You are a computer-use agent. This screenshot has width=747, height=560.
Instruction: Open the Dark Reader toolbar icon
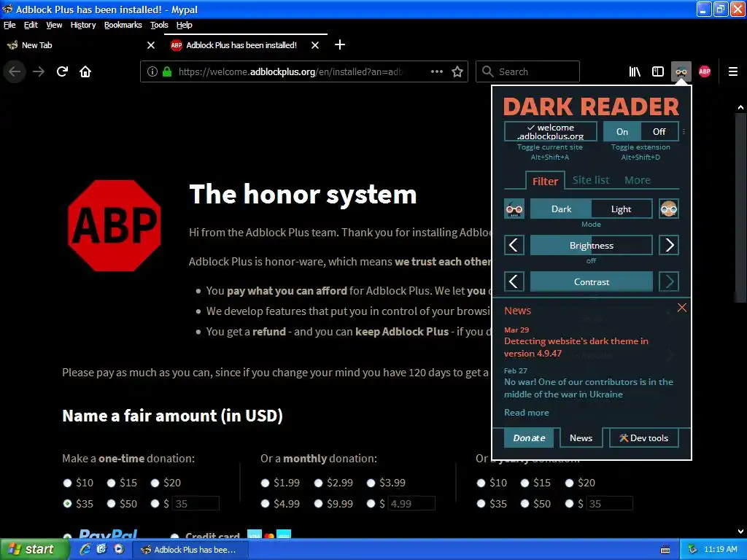(x=681, y=72)
